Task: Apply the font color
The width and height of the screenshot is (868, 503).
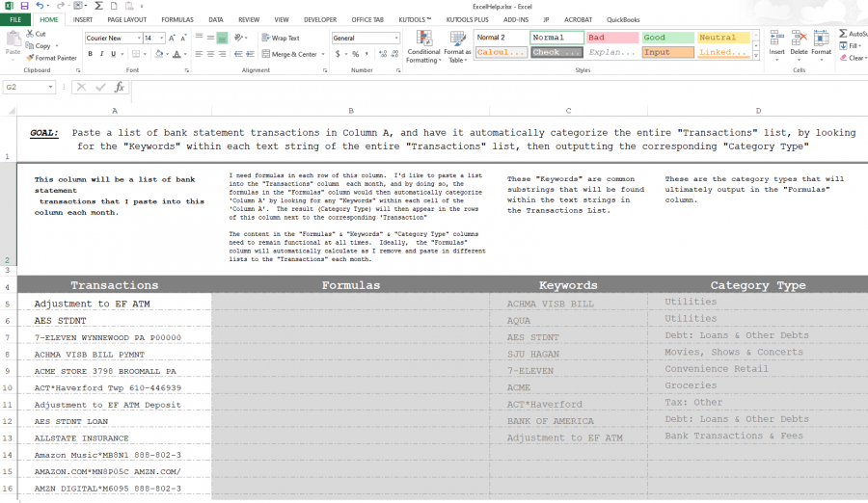Action: tap(176, 54)
